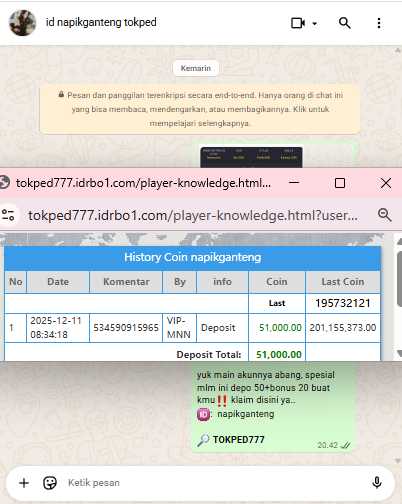Select the last coin cell 201,155,373.00
The width and height of the screenshot is (402, 504).
tap(343, 328)
